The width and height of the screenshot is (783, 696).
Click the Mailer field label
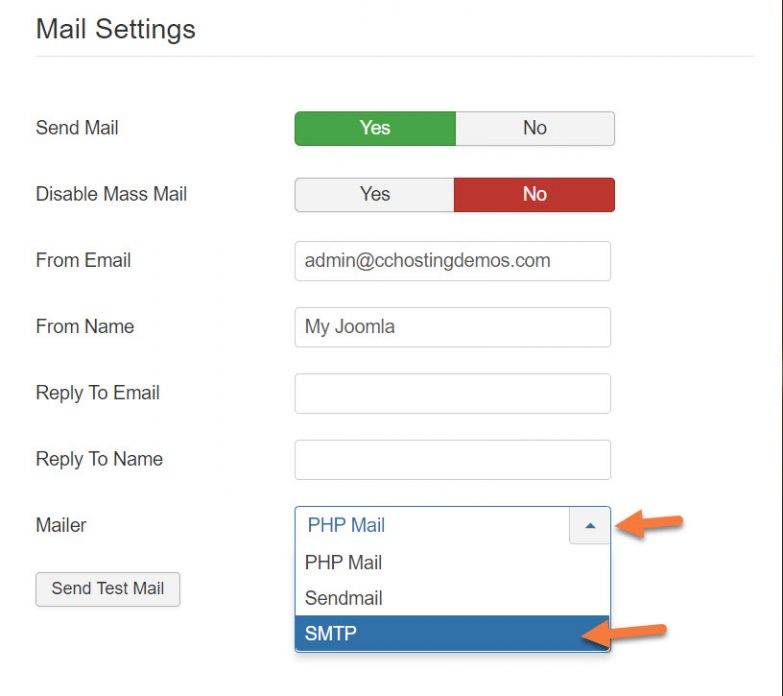coord(61,525)
